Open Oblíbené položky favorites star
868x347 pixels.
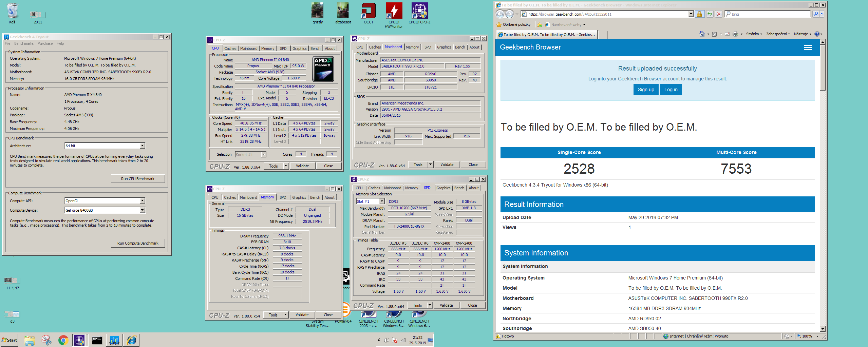[513, 24]
